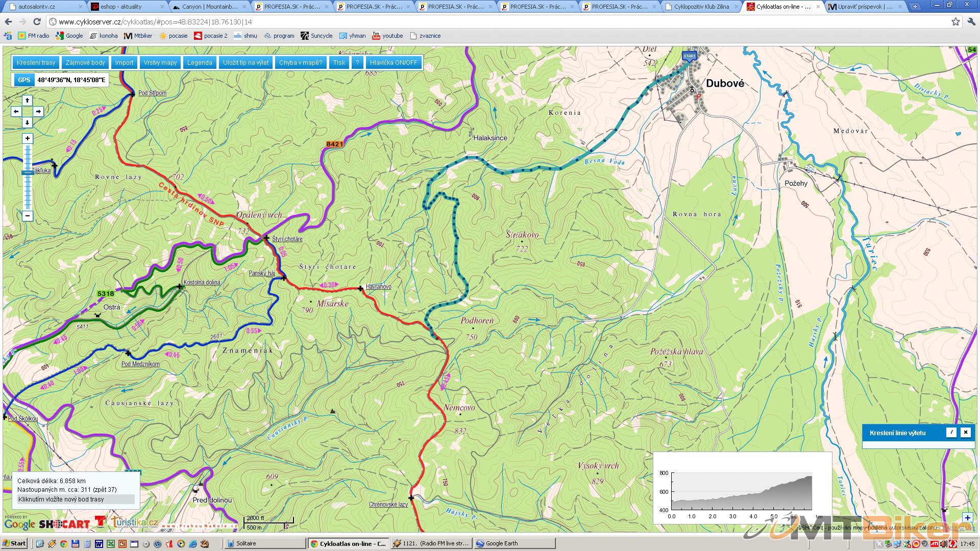This screenshot has height=551, width=980.
Task: Open the Kreslení trasy menu
Action: 36,62
